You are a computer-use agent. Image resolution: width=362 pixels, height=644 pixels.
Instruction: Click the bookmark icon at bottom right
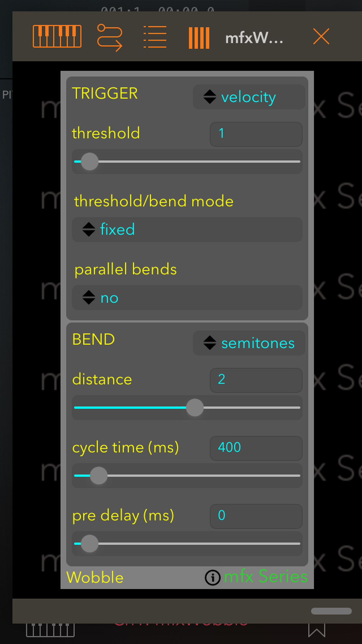coord(317,631)
